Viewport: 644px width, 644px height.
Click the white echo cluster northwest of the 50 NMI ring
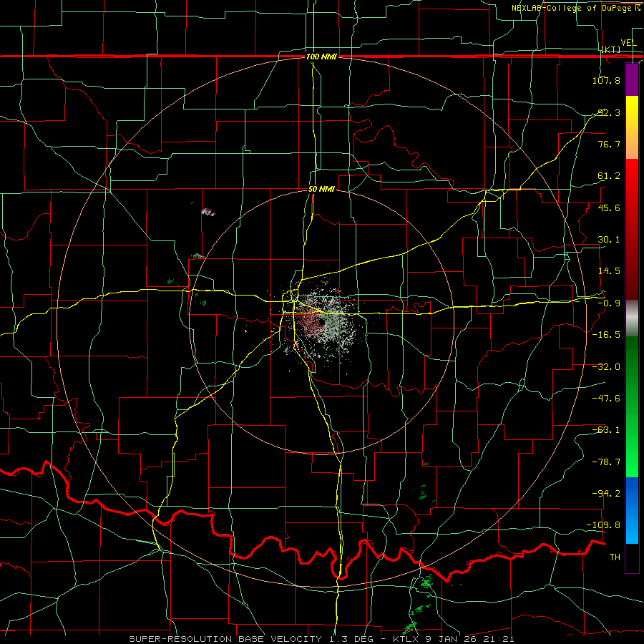coord(208,212)
